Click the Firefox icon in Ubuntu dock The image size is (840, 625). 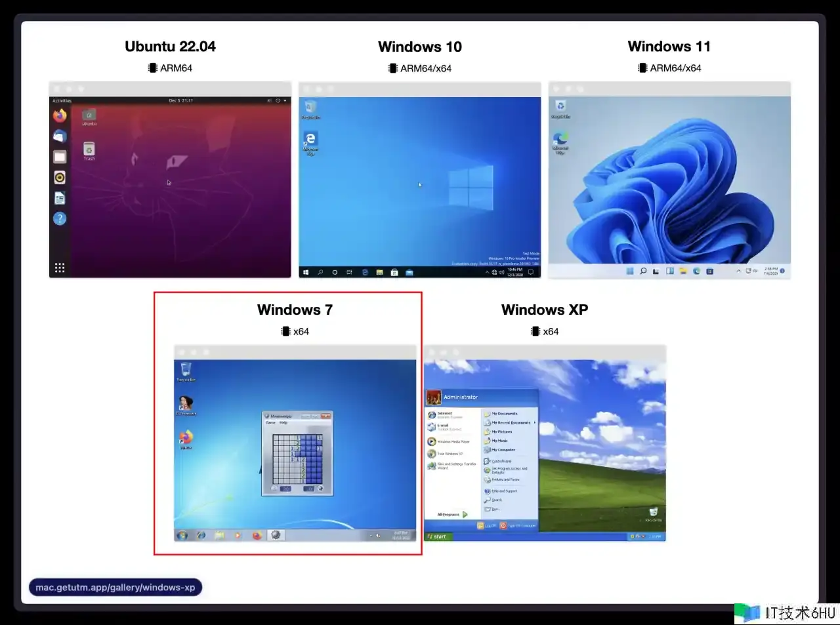[60, 116]
